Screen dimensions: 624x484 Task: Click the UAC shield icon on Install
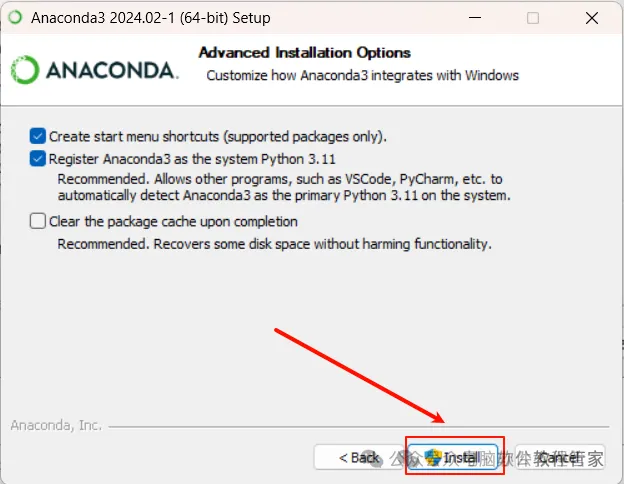click(x=433, y=457)
